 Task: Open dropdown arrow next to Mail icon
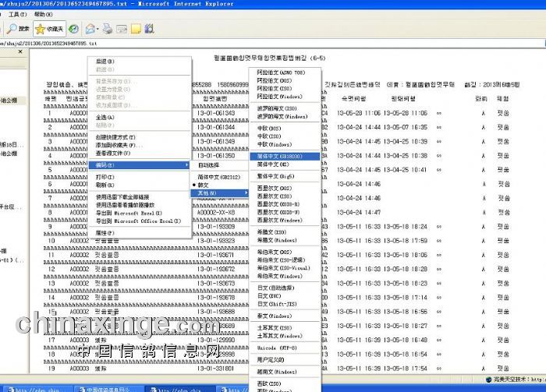99,29
